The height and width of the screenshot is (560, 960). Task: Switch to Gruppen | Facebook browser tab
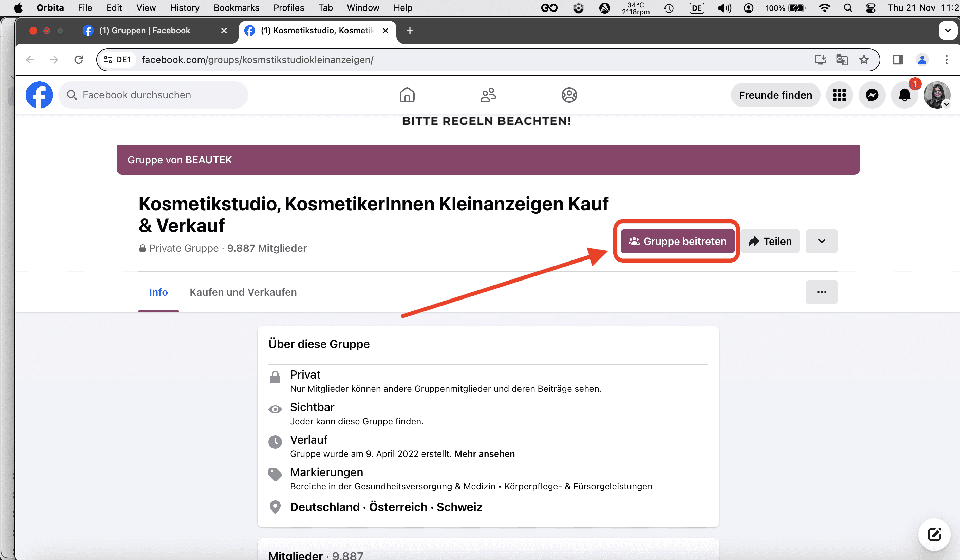[145, 31]
